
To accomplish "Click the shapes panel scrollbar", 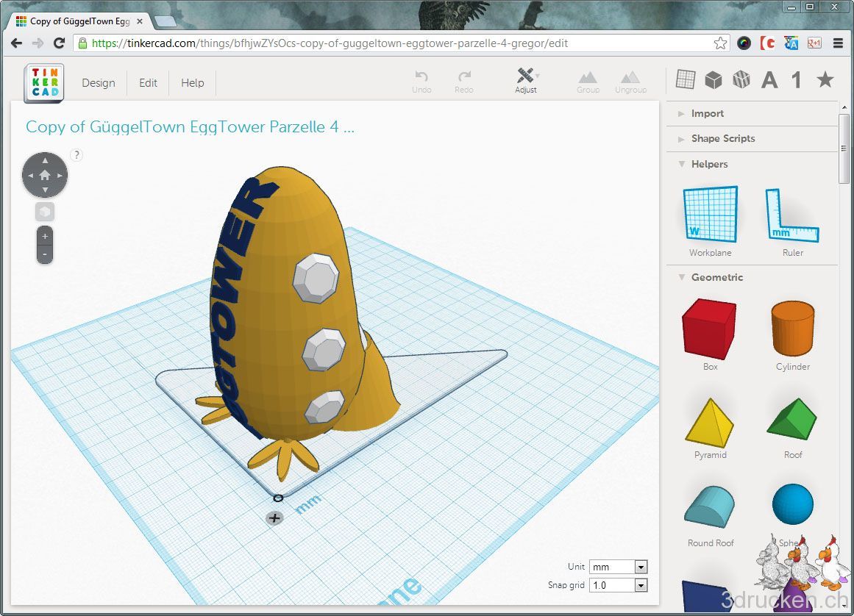I will click(844, 148).
